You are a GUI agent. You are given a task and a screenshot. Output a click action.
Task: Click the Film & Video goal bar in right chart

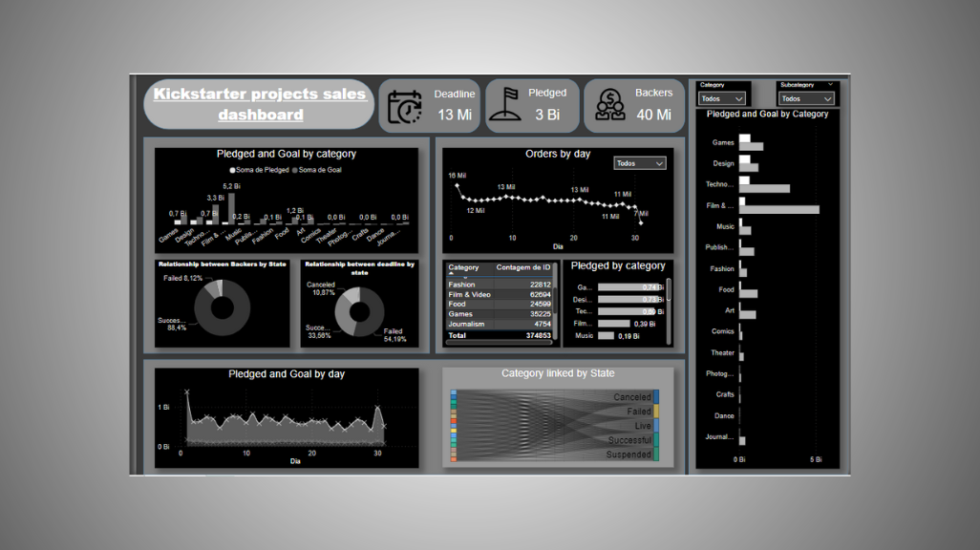pos(778,209)
